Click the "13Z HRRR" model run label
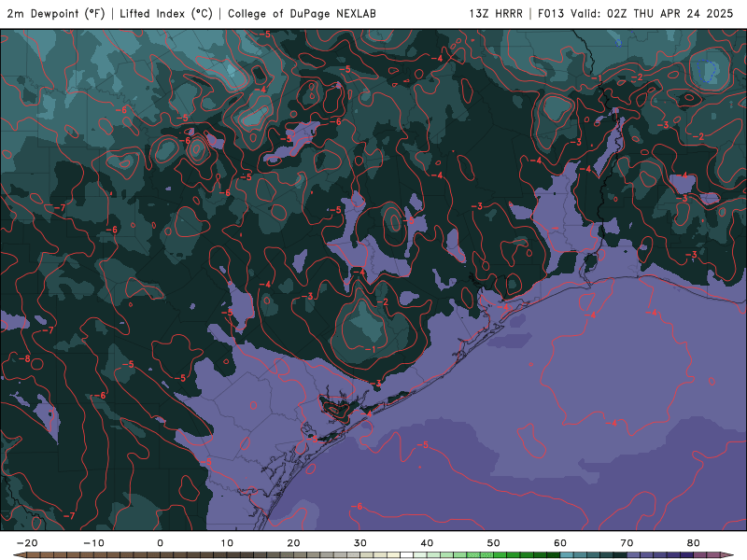The height and width of the screenshot is (560, 747). [496, 14]
